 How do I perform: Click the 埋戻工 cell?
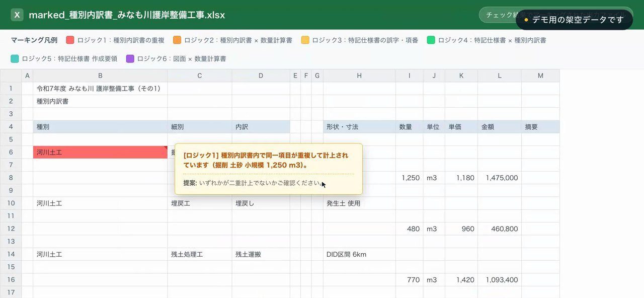click(x=200, y=203)
